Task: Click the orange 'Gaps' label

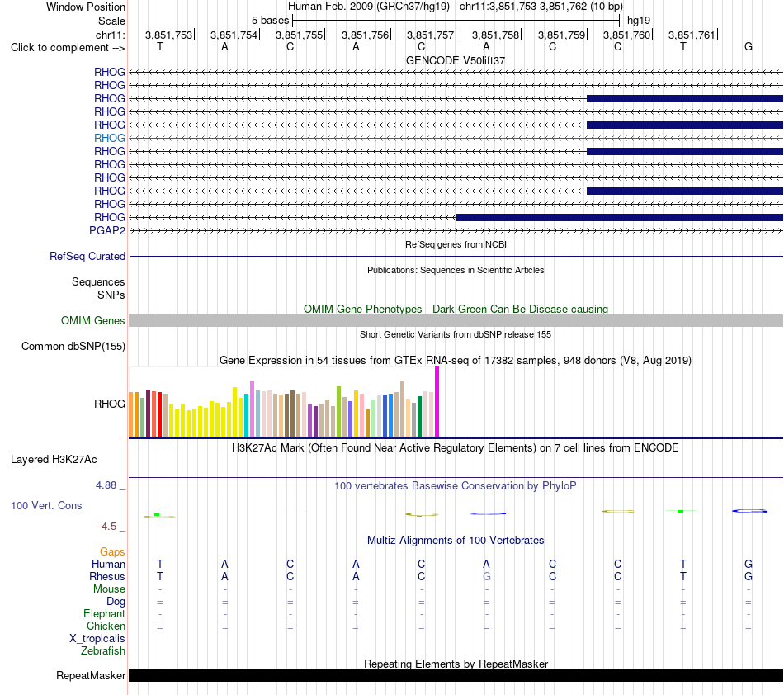Action: click(x=112, y=551)
